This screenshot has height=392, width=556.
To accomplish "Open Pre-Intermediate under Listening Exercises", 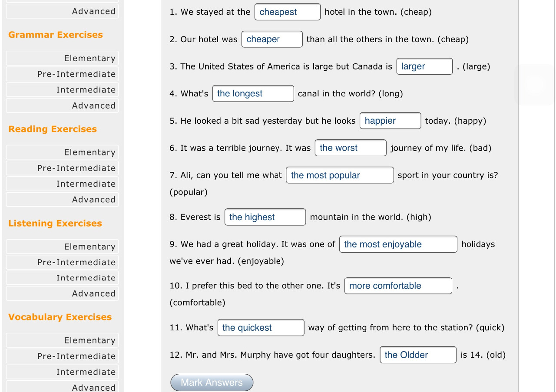I will tap(63, 262).
